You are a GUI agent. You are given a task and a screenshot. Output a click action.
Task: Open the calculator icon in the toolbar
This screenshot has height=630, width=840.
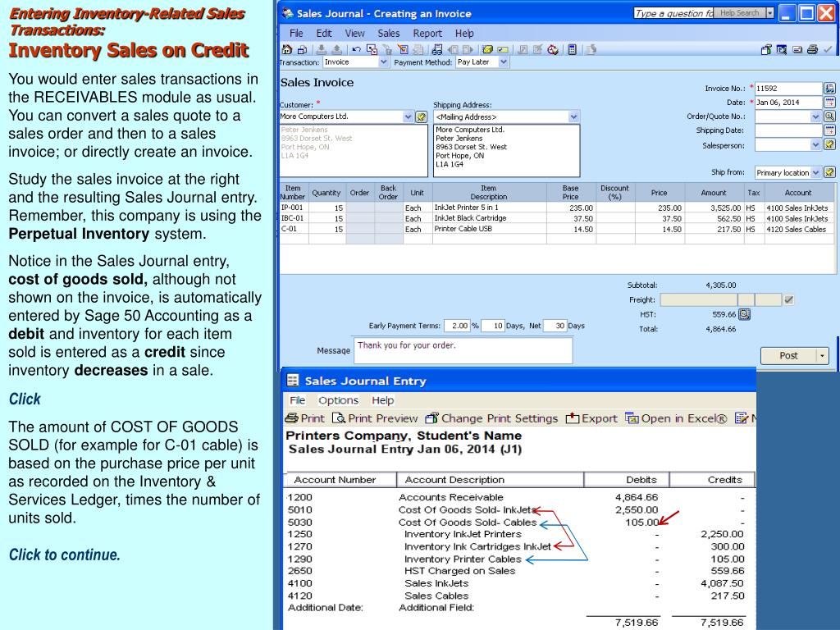click(572, 49)
